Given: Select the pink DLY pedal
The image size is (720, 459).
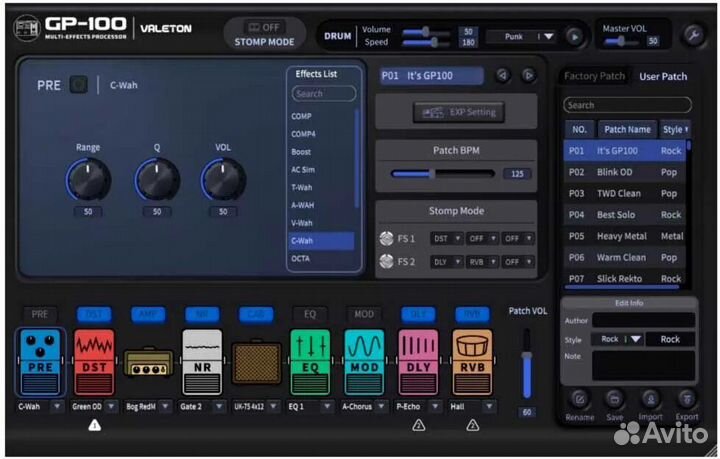Looking at the screenshot, I should [418, 362].
